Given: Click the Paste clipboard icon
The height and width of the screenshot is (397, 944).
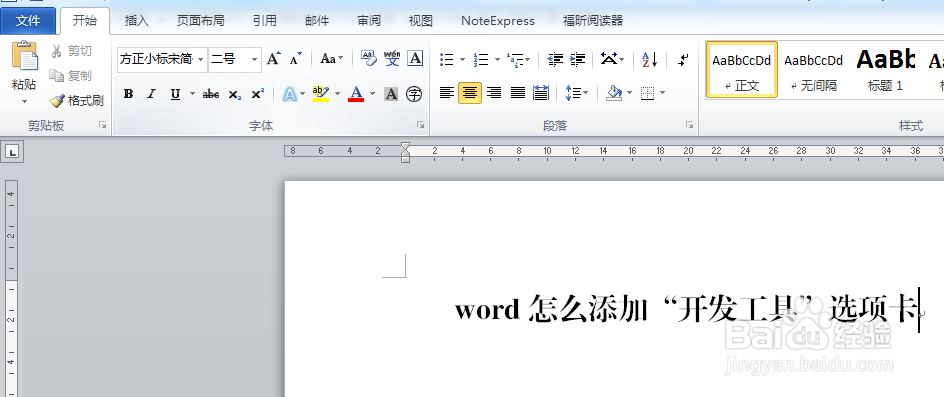Looking at the screenshot, I should click(25, 56).
